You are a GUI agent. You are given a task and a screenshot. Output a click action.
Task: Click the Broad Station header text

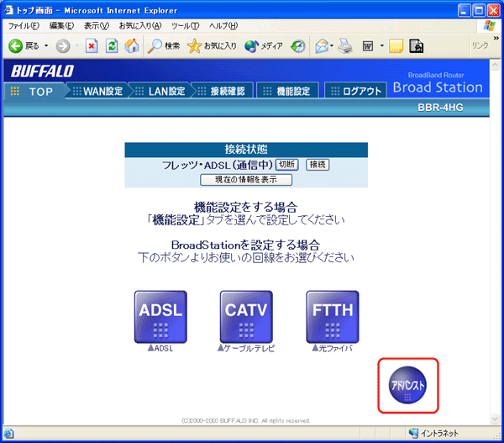(438, 87)
